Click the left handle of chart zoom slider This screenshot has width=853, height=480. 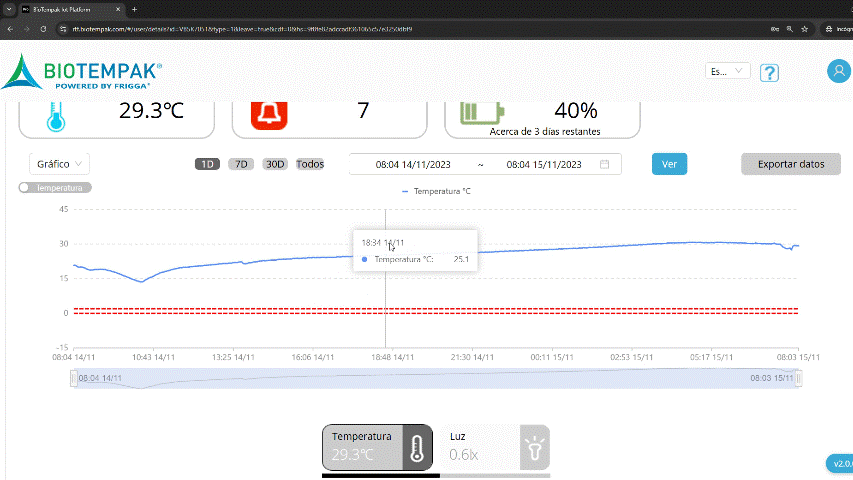[72, 378]
